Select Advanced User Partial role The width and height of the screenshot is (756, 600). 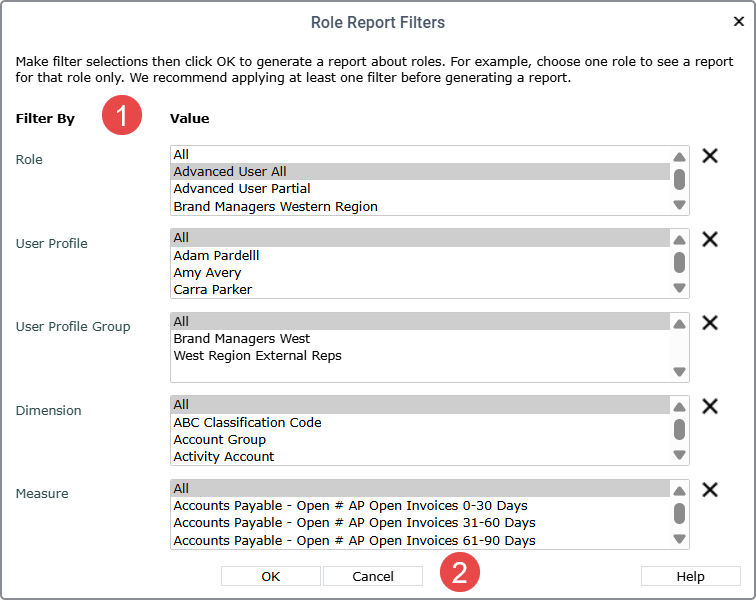pos(420,189)
